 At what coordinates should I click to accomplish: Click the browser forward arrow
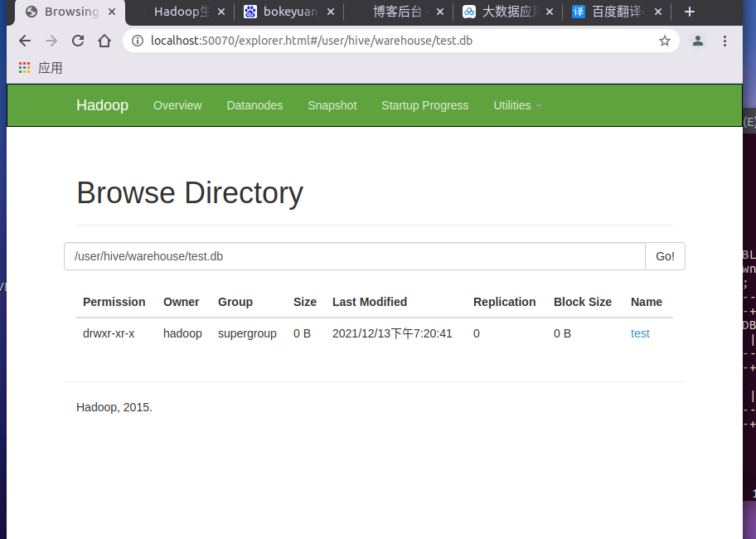coord(51,41)
